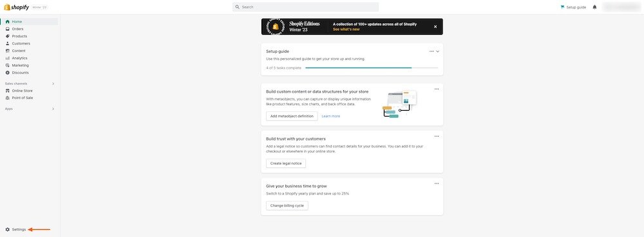Expand Apps section arrow
The width and height of the screenshot is (644, 237).
[53, 109]
